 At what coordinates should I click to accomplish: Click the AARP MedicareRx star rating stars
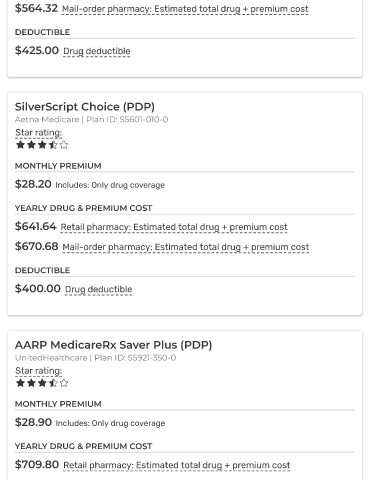coord(42,383)
